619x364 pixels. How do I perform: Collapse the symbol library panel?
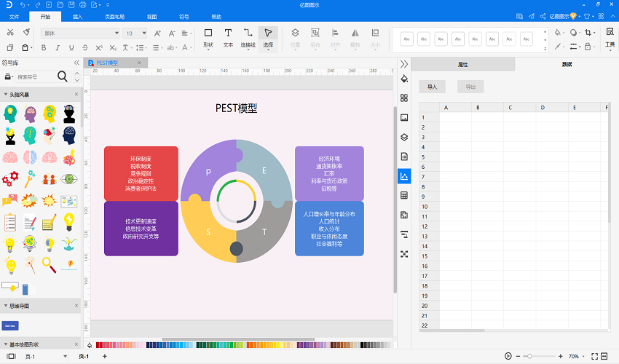(x=76, y=63)
